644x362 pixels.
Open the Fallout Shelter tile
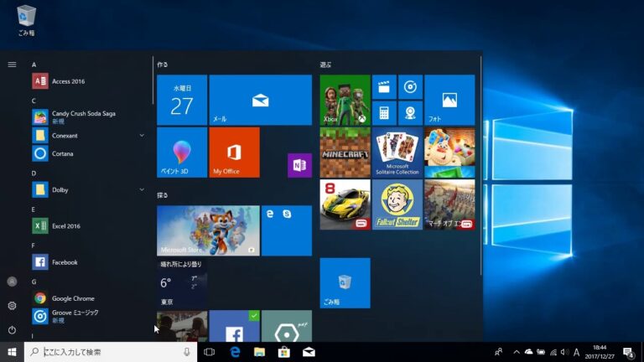tap(397, 204)
